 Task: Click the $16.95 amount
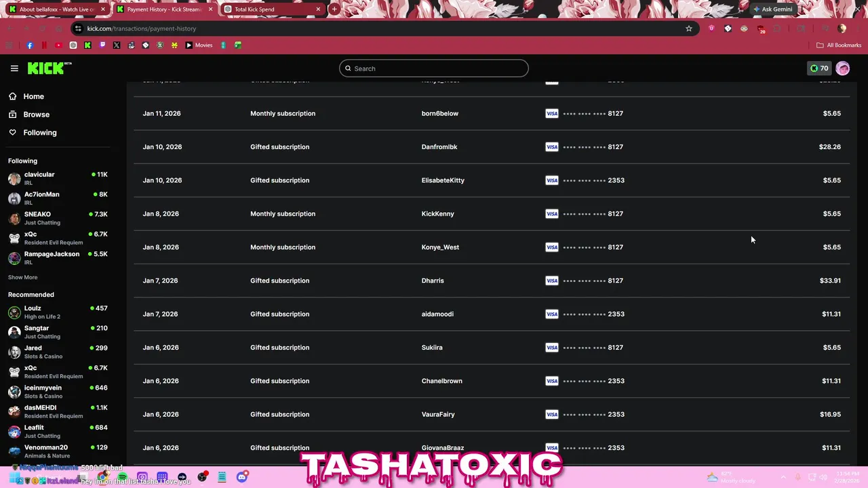830,414
